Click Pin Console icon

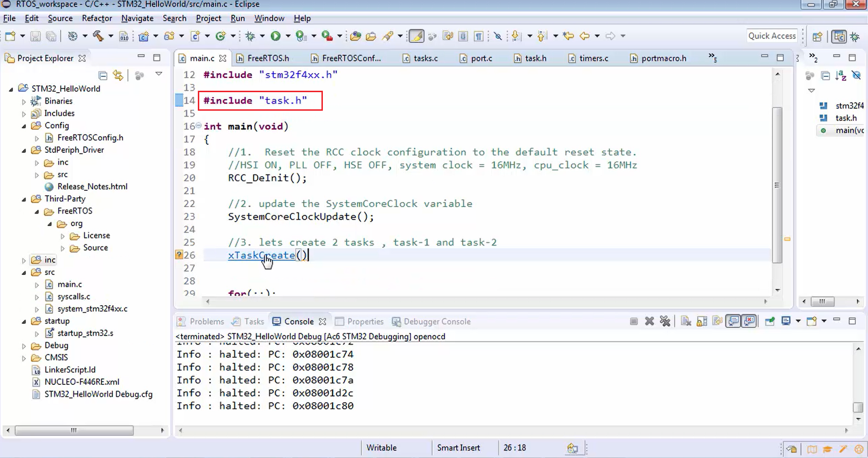tap(770, 321)
